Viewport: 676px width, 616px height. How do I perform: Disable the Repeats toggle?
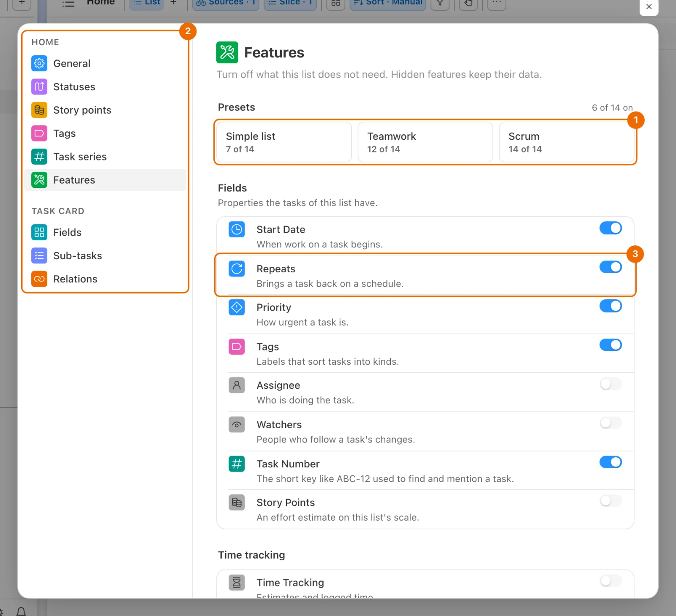611,267
